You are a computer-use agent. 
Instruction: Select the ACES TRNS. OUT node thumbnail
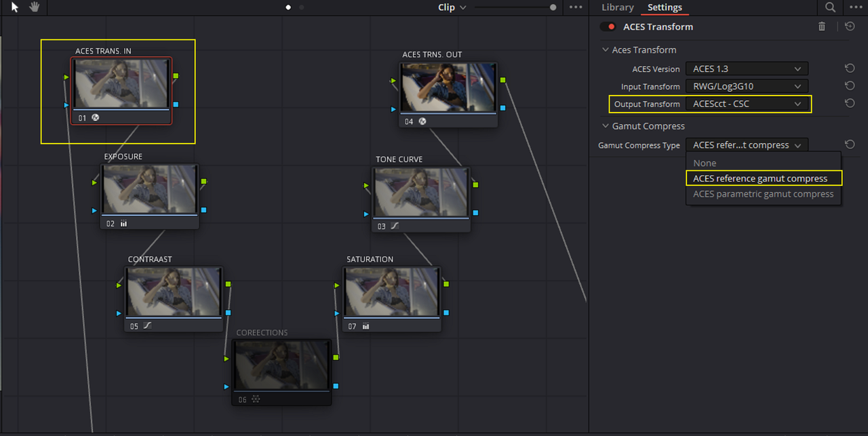click(448, 87)
